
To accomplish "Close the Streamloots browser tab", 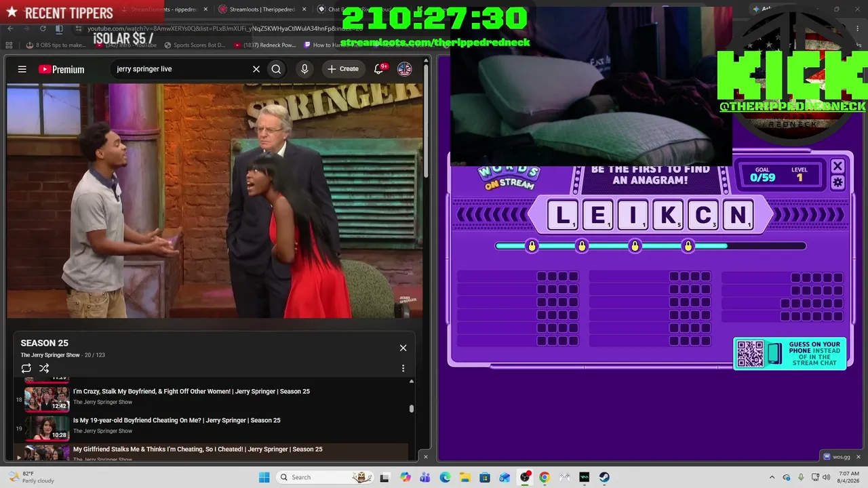I will pos(304,9).
